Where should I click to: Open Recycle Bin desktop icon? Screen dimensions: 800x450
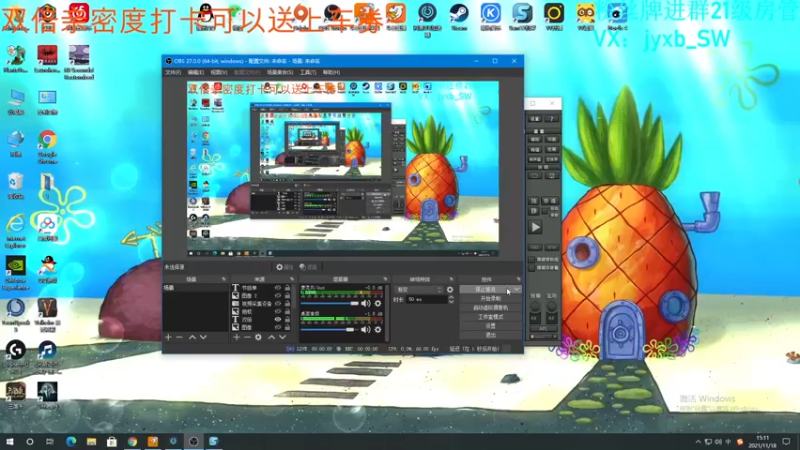click(16, 186)
